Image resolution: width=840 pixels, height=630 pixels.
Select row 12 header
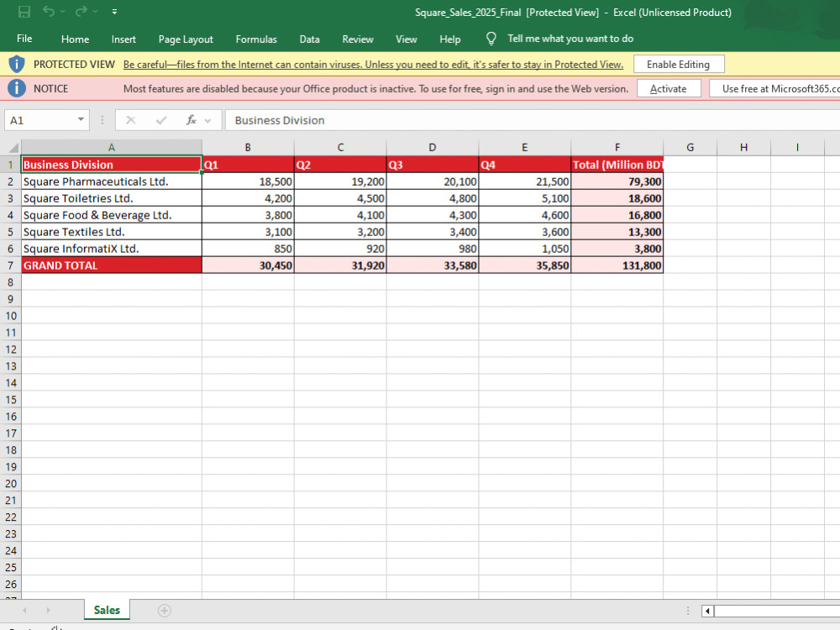point(10,349)
